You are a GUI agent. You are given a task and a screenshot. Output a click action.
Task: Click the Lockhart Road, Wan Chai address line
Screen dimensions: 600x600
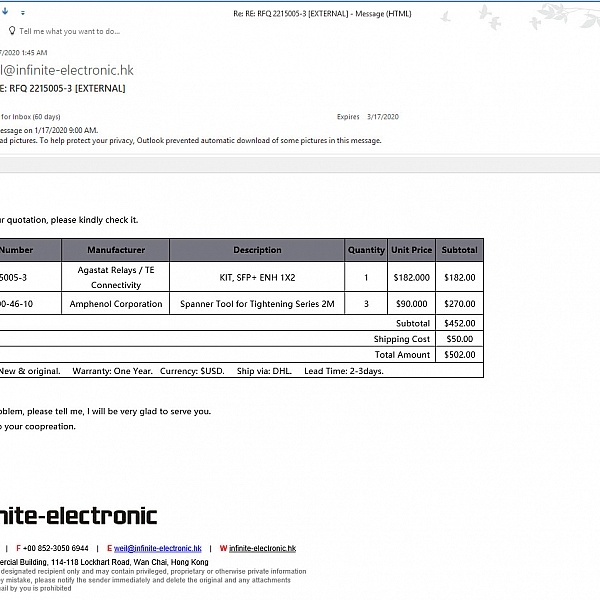click(x=104, y=562)
